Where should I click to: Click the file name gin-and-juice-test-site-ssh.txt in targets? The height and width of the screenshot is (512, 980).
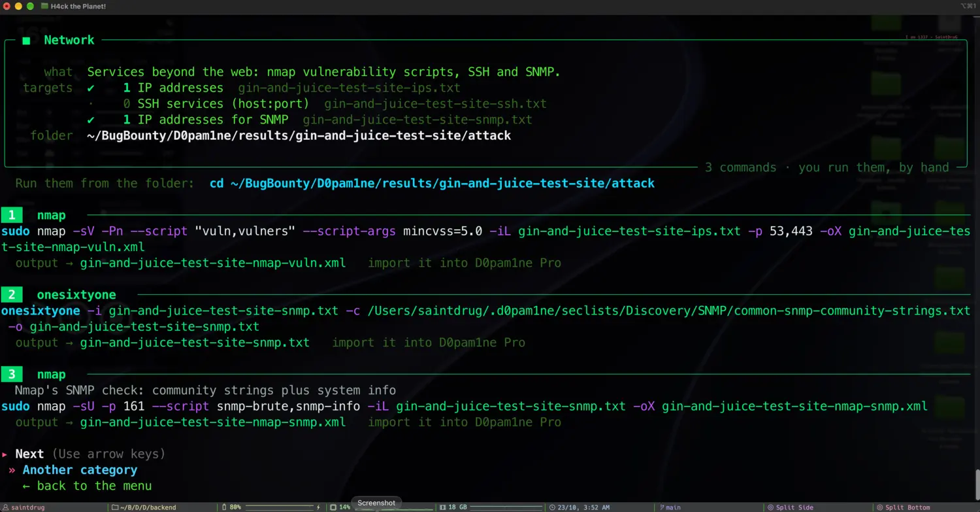tap(436, 104)
